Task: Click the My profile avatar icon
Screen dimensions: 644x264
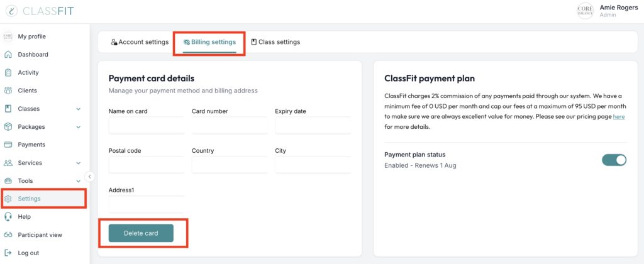Action: click(8, 36)
